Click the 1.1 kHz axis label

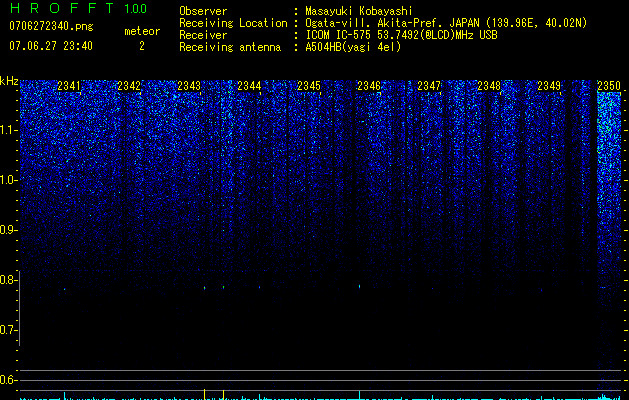pos(9,130)
